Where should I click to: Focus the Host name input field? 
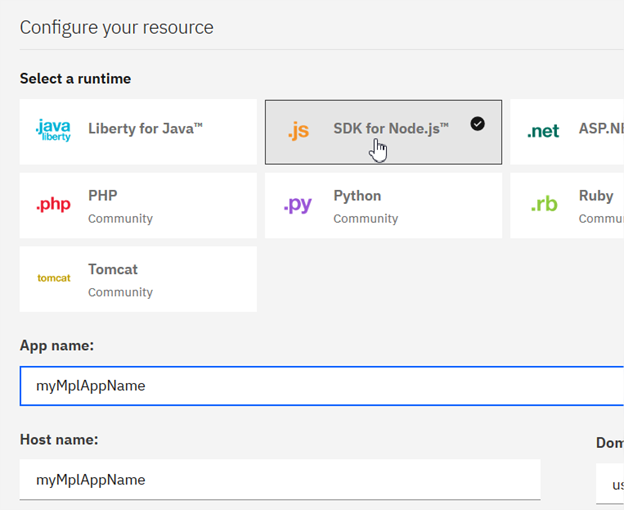click(280, 480)
